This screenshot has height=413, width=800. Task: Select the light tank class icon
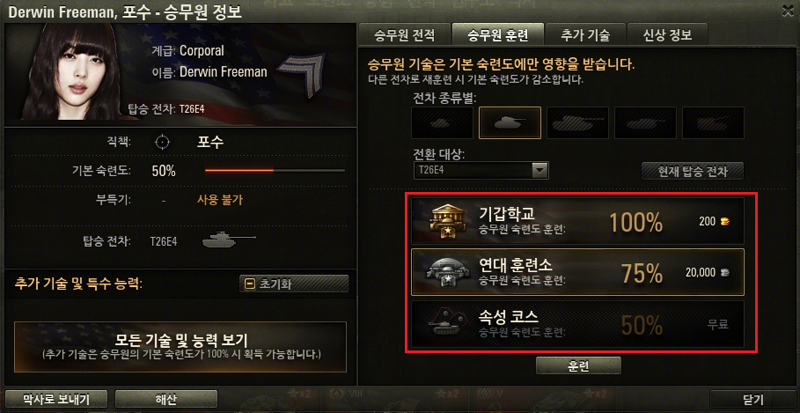443,123
